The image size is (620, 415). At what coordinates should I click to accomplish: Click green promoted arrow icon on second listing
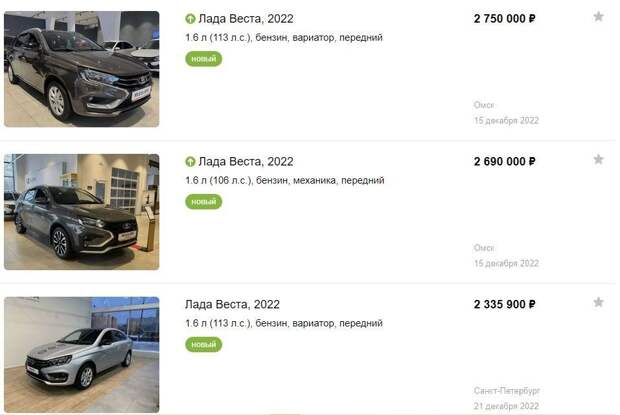point(190,162)
